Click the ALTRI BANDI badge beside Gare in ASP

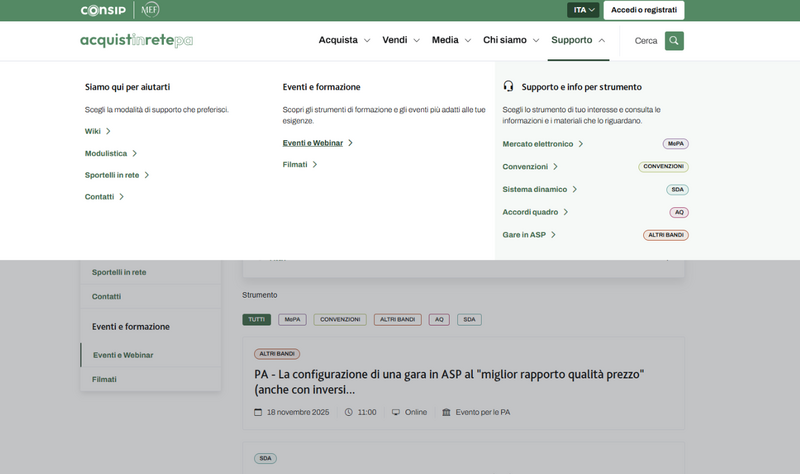click(665, 235)
